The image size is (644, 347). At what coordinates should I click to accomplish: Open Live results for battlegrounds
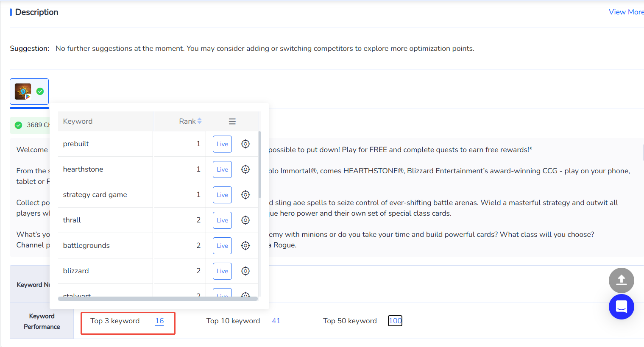[222, 246]
